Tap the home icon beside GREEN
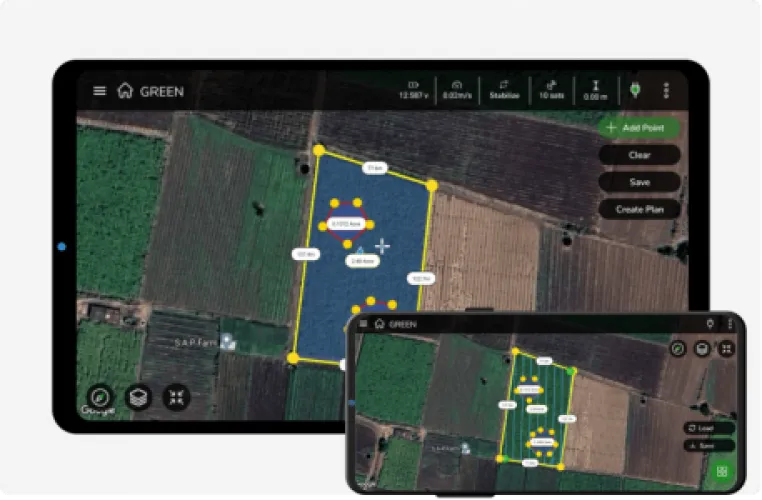 pyautogui.click(x=125, y=91)
